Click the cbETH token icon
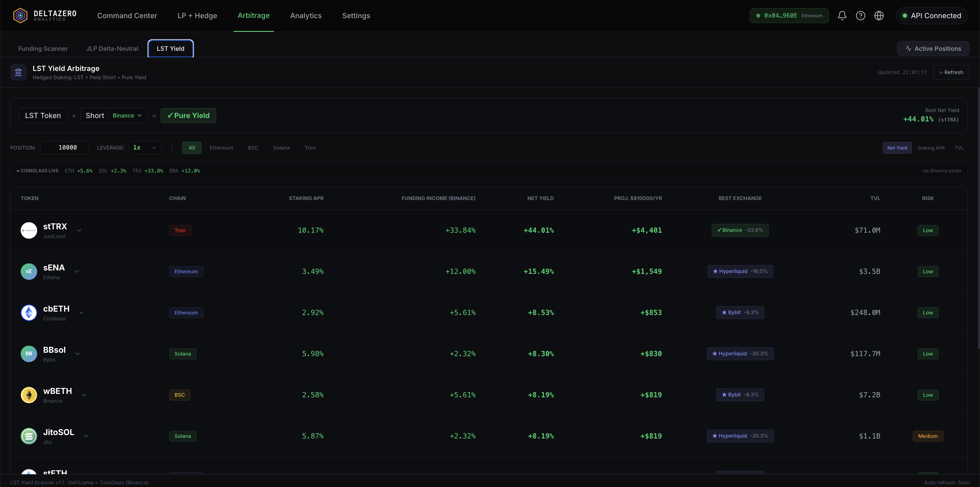980x487 pixels. tap(29, 313)
